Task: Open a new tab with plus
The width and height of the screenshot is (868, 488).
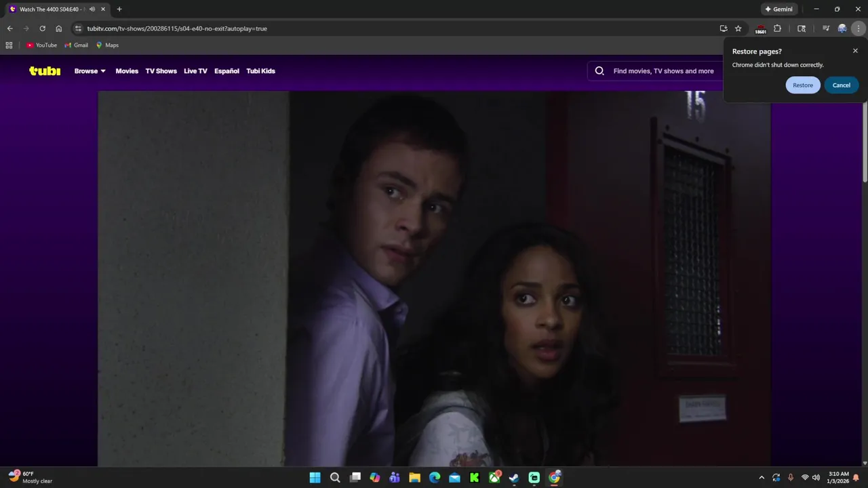Action: (119, 9)
